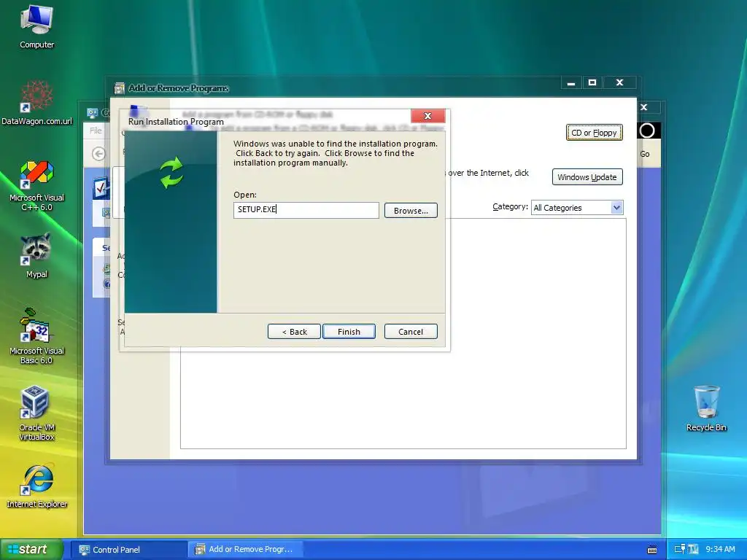Close the Add or Remove Programs window
The width and height of the screenshot is (747, 560).
click(619, 83)
